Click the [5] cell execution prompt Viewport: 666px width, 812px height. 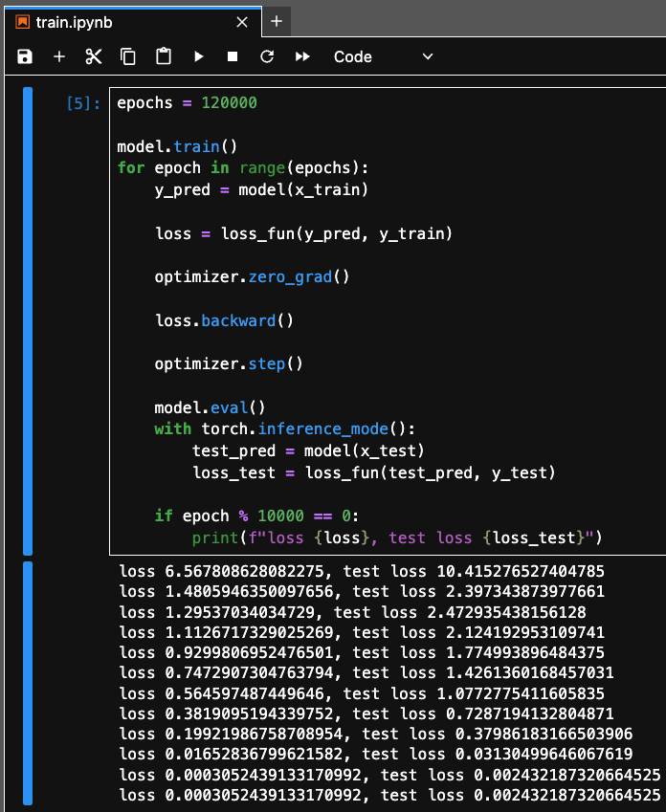[83, 103]
